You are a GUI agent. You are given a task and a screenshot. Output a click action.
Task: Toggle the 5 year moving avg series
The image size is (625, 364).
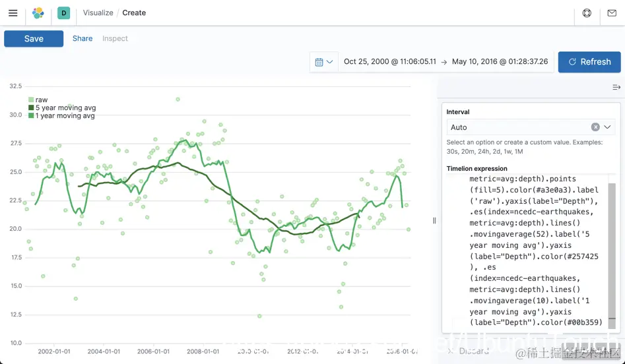click(x=65, y=108)
